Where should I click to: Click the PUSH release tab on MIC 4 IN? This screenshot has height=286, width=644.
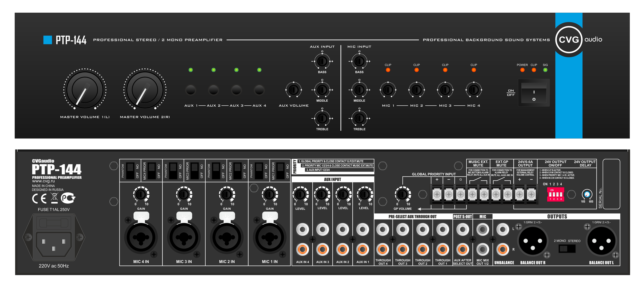[141, 216]
